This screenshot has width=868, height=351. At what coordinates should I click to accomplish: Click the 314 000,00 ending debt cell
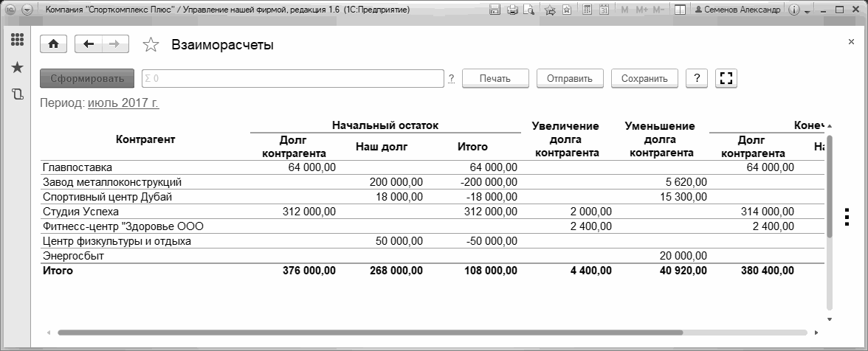point(768,211)
